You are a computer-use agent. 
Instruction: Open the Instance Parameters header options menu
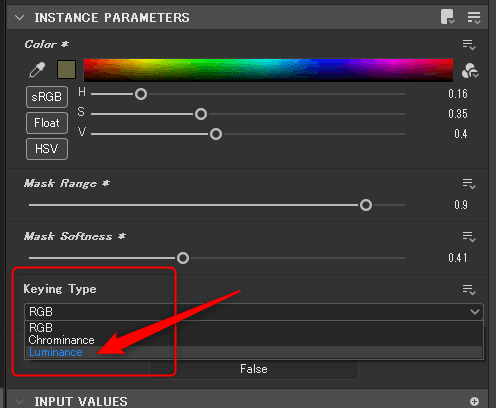point(474,17)
